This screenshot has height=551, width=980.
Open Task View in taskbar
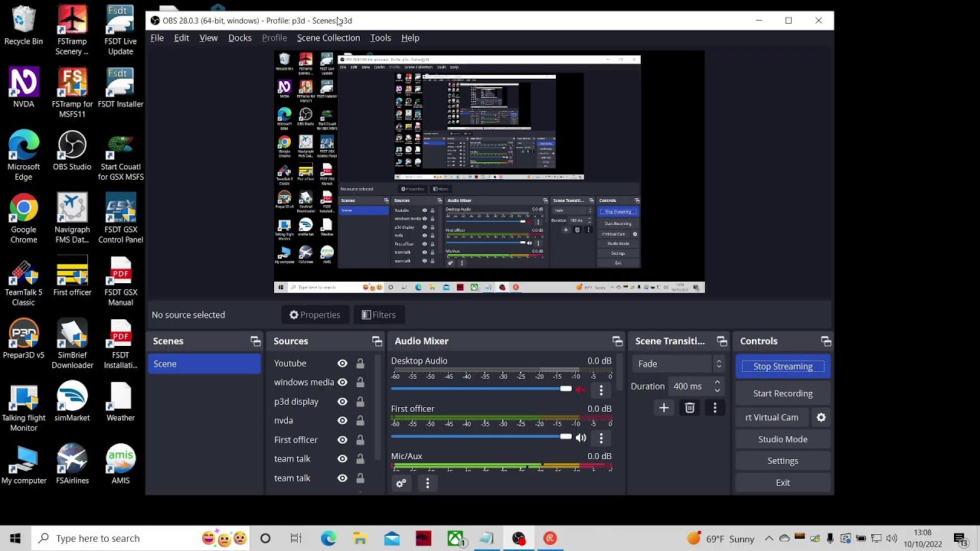tap(296, 539)
